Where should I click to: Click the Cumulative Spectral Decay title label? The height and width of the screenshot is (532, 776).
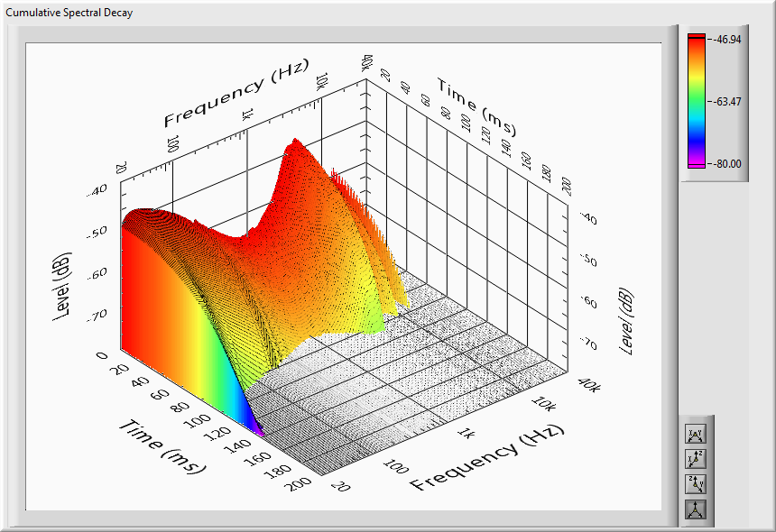pos(69,13)
